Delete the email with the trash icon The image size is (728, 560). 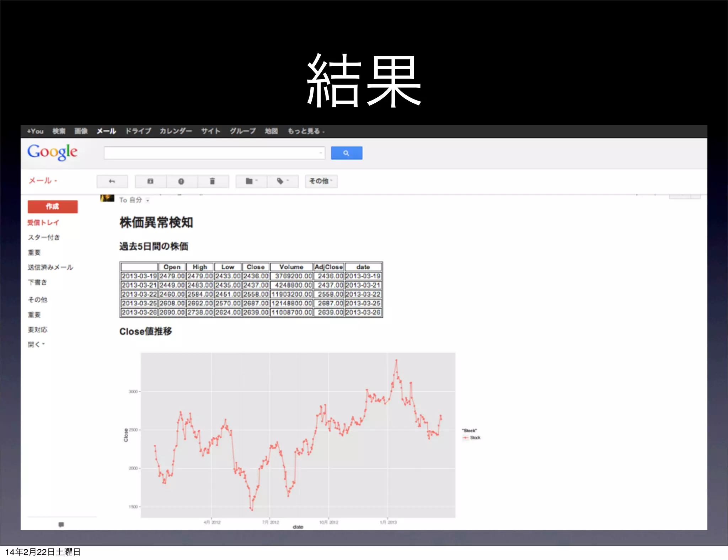[212, 181]
